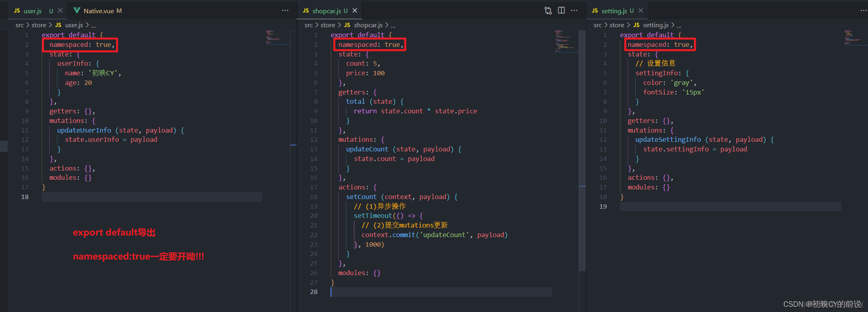
Task: Click 'userInfo: {' line in user.js
Action: [x=78, y=64]
